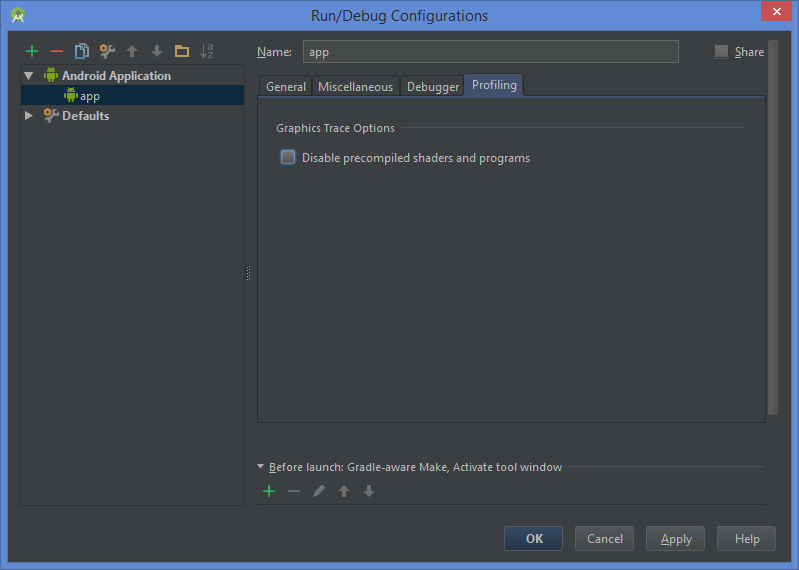The image size is (799, 570).
Task: Move the Before launch task up
Action: 344,491
